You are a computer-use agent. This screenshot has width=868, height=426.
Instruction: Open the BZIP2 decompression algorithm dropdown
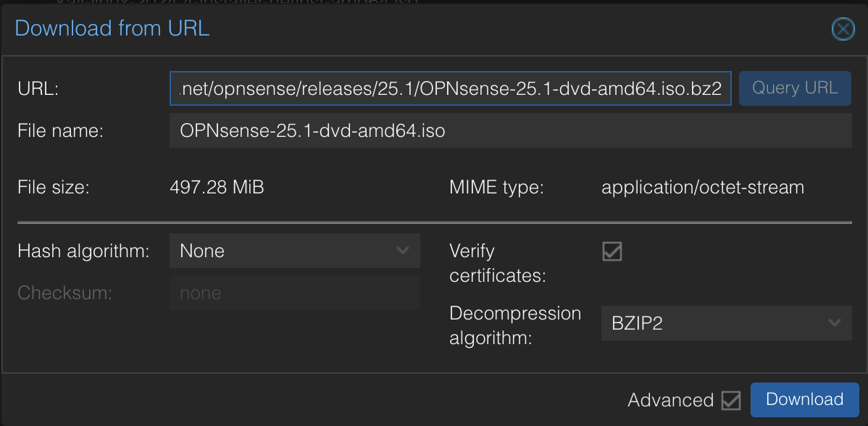click(726, 323)
